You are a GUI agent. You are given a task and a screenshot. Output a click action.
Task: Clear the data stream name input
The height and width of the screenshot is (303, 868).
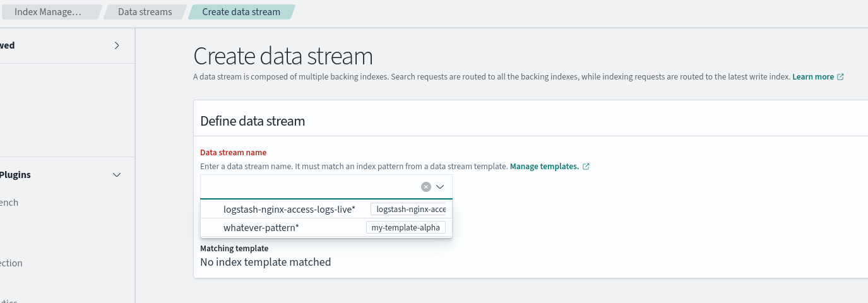(426, 187)
